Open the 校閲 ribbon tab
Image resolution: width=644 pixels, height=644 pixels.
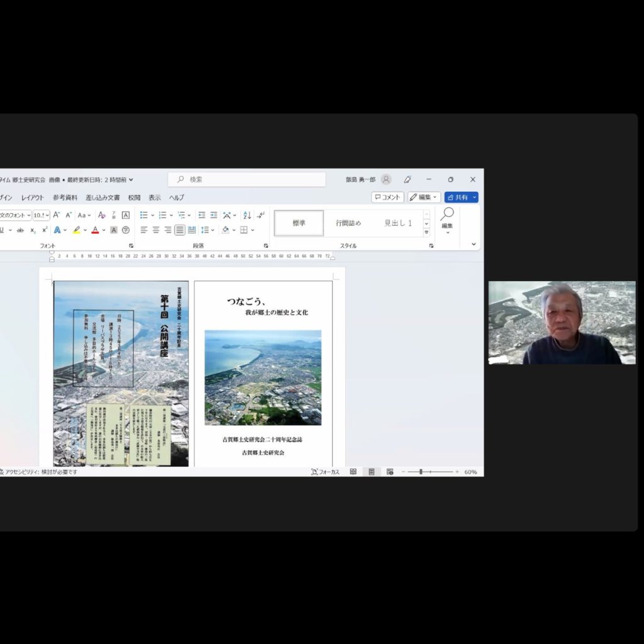tap(134, 197)
